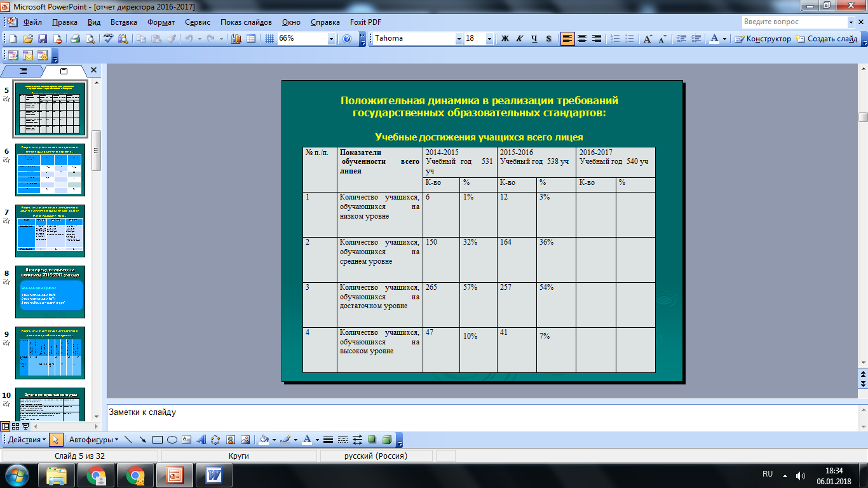Screen dimensions: 868x488
Task: Toggle bold formatting (Ж)
Action: tap(505, 39)
